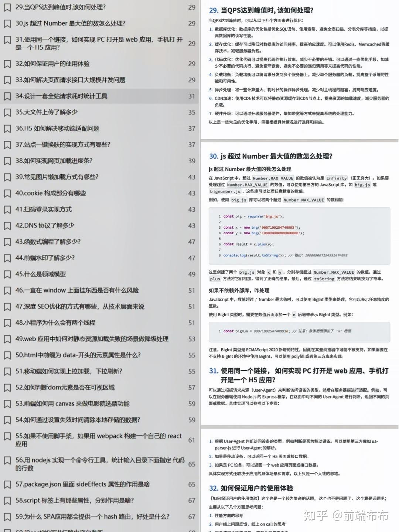
Task: Click the bigNum BigInt code snippet
Action: point(299,331)
